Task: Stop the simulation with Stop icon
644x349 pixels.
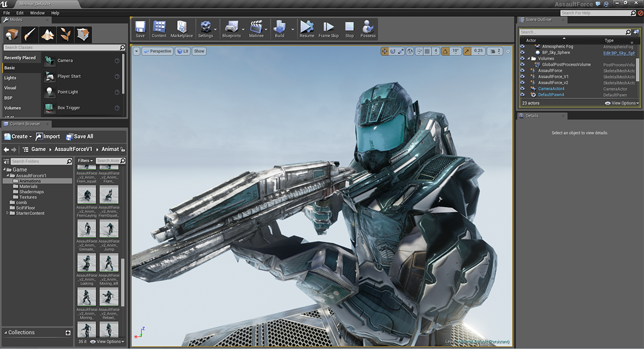Action: coord(349,27)
